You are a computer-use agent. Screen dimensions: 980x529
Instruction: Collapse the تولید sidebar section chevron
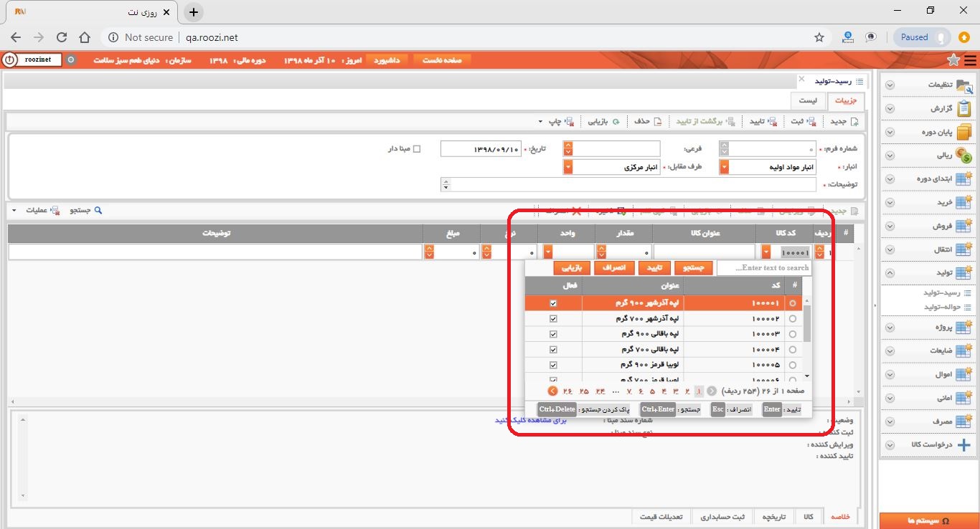tap(890, 273)
